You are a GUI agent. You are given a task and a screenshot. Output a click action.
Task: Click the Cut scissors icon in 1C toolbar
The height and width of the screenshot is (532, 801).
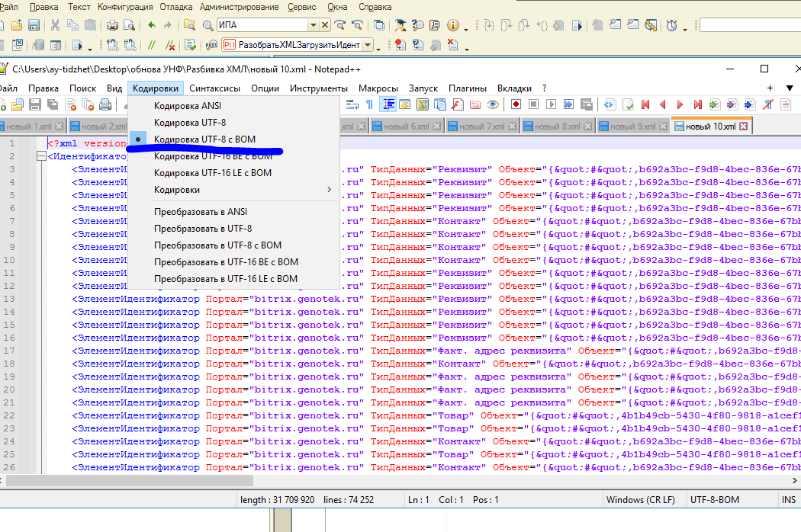pos(55,25)
